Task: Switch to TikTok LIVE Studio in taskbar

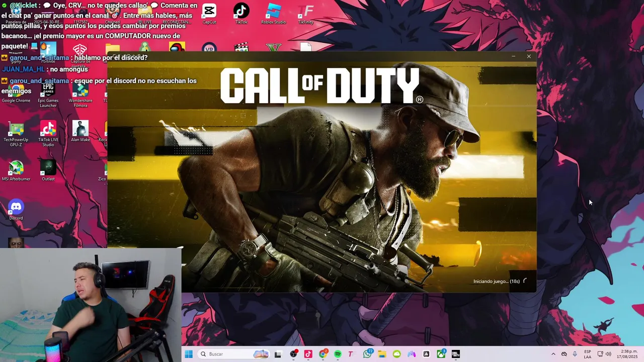Action: pyautogui.click(x=308, y=354)
